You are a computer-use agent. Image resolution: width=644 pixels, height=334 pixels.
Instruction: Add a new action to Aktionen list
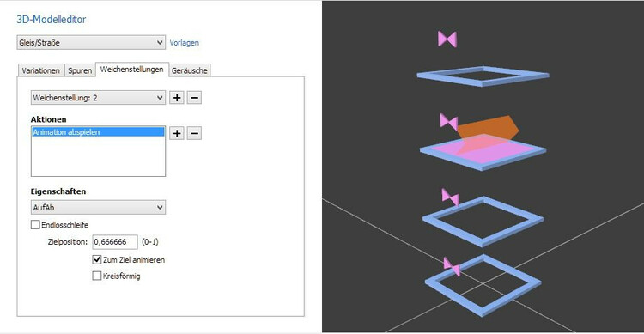(177, 133)
